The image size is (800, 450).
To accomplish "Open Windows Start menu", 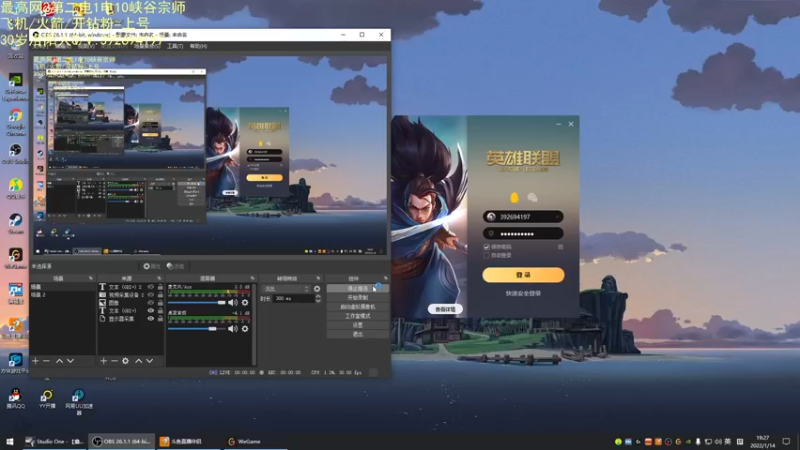I will (10, 442).
